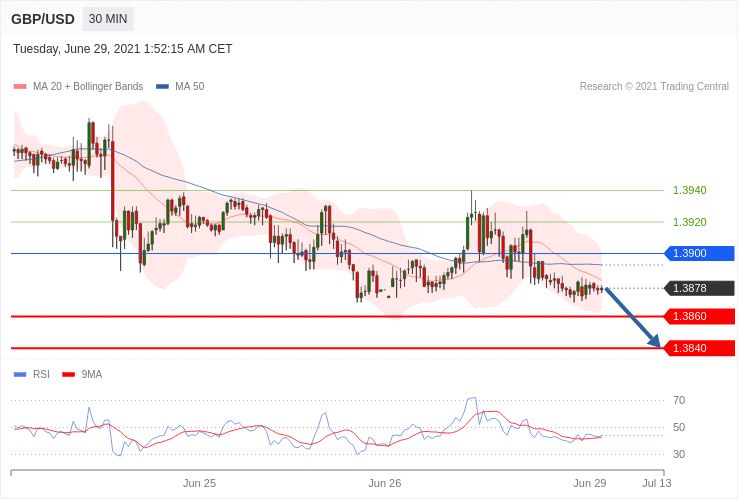Click the 9MA legend label
The image size is (738, 500).
92,375
